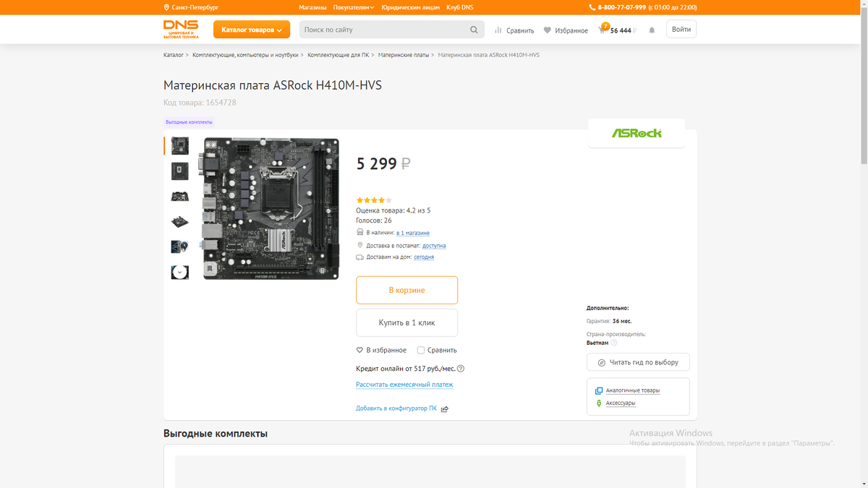Expand the Покупателям menu
The height and width of the screenshot is (488, 868).
[x=354, y=7]
